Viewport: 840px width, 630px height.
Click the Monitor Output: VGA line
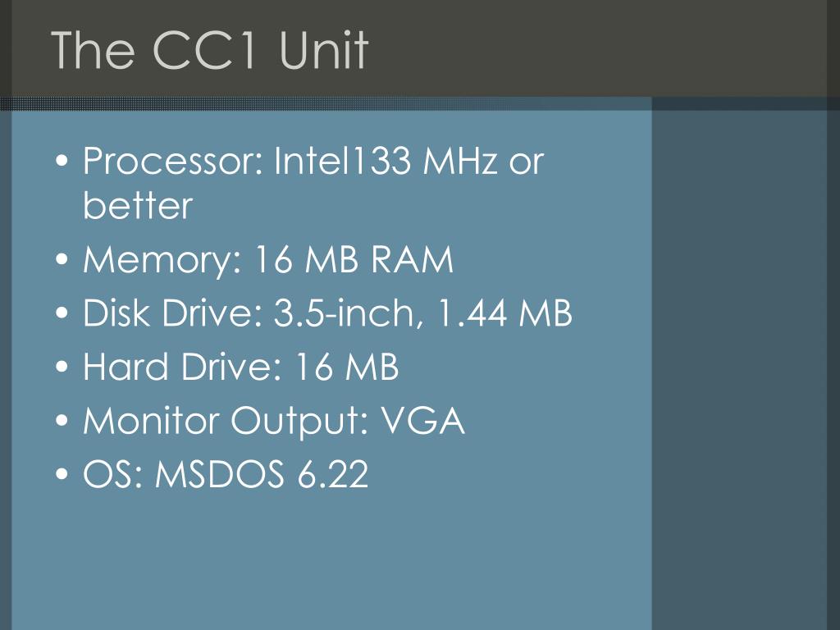pos(273,421)
